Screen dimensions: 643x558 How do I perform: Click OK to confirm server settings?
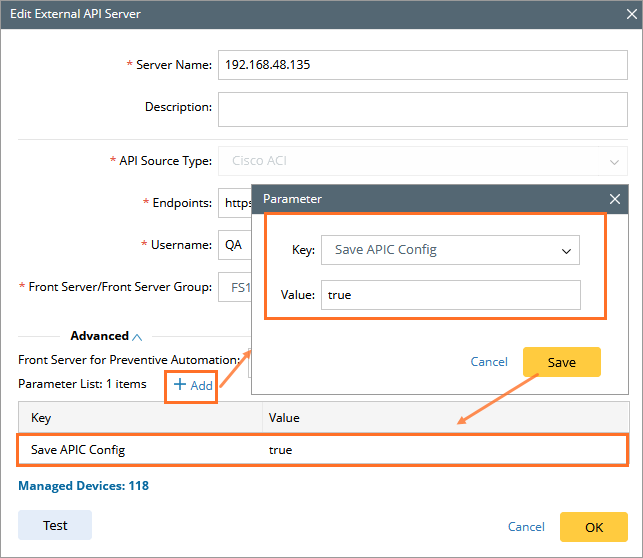[x=593, y=527]
